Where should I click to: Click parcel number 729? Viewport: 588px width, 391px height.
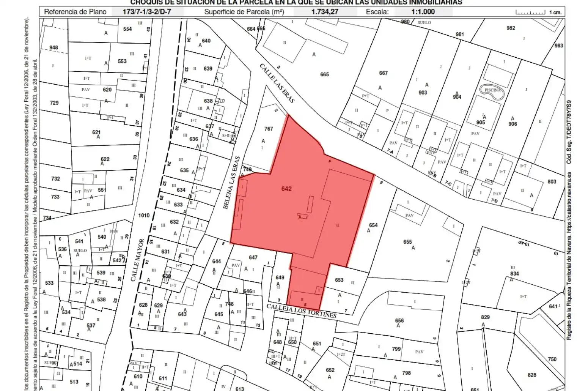click(54, 103)
